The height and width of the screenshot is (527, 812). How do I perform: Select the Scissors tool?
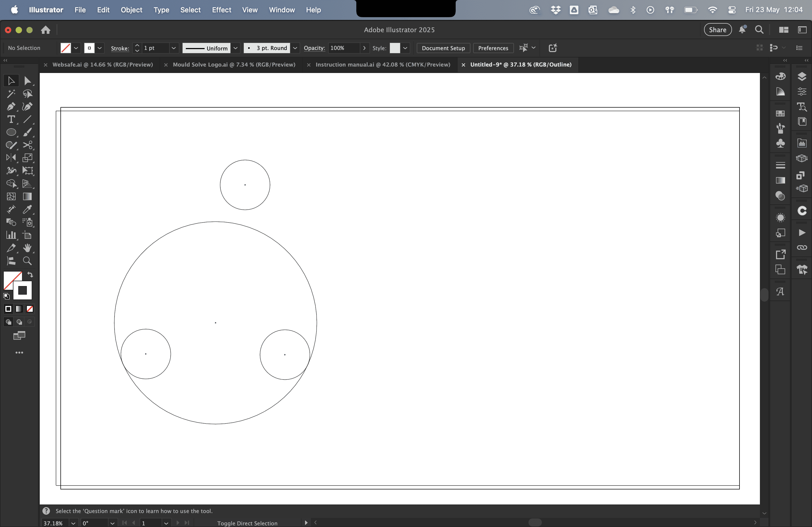click(x=27, y=145)
